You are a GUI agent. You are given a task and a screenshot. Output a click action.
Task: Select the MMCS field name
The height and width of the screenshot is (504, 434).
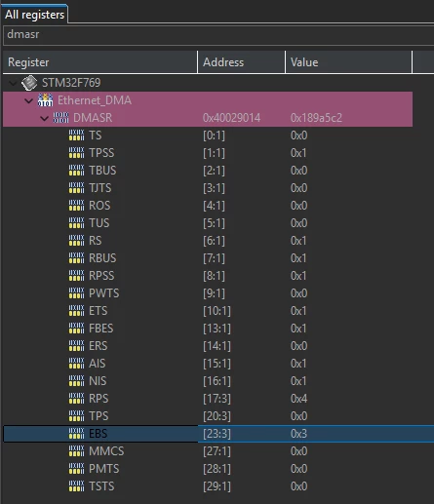coord(106,451)
